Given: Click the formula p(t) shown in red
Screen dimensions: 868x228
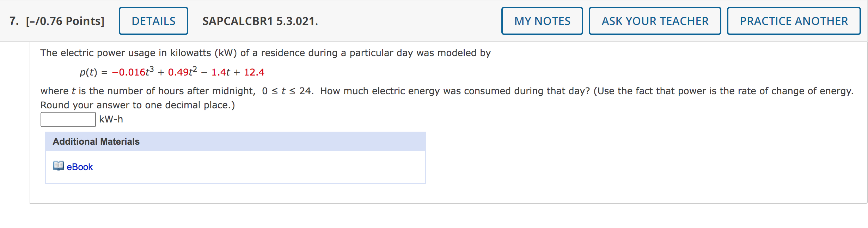Looking at the screenshot, I should 172,72.
